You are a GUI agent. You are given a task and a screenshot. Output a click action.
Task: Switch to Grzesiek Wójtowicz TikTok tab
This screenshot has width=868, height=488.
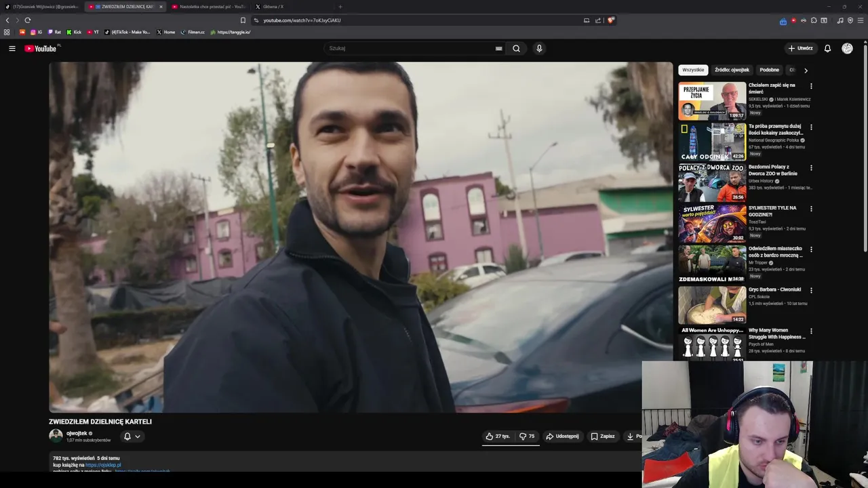pyautogui.click(x=42, y=7)
